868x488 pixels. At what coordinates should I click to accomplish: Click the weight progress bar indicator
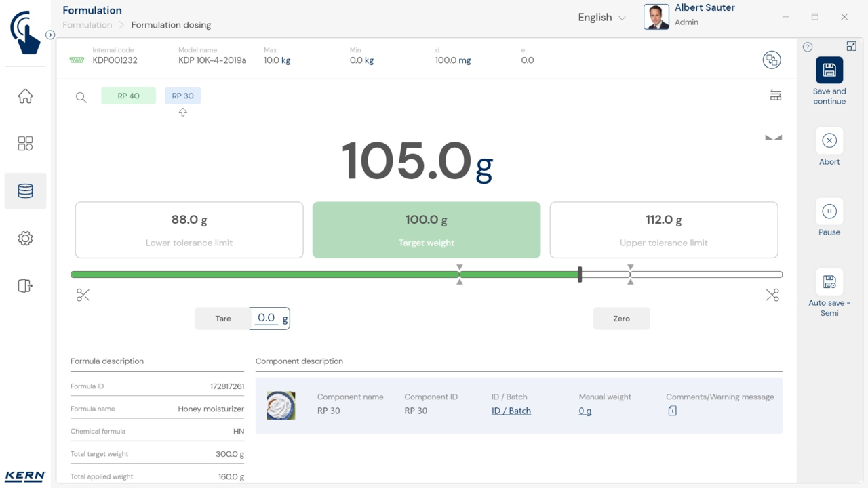(580, 274)
